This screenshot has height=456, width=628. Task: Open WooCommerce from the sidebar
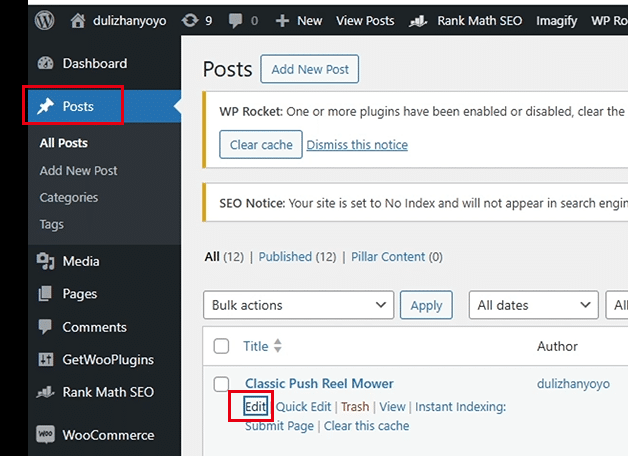[95, 435]
